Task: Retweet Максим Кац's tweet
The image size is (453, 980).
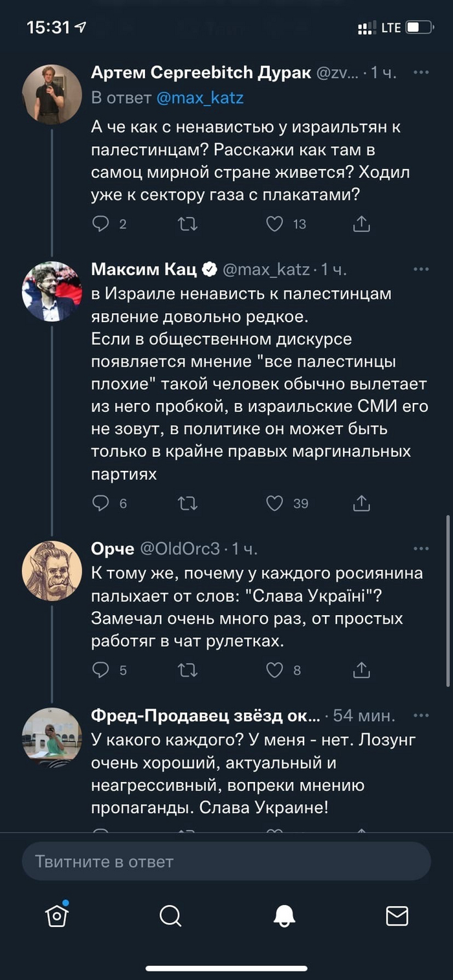Action: click(188, 503)
